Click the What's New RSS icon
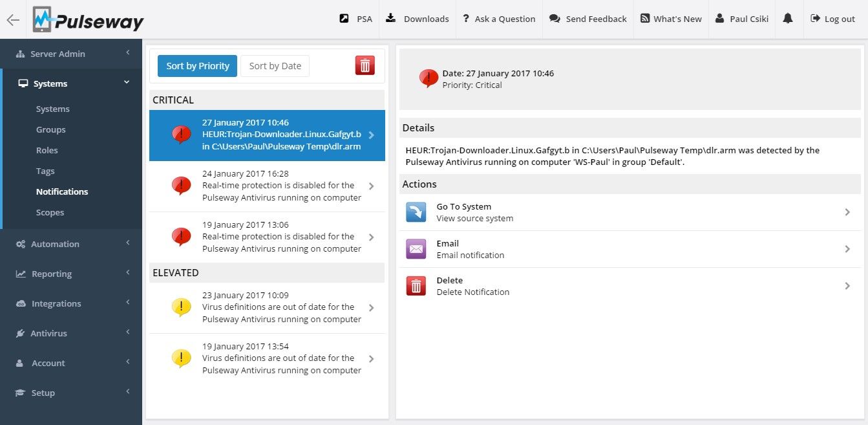This screenshot has width=868, height=425. (x=645, y=19)
